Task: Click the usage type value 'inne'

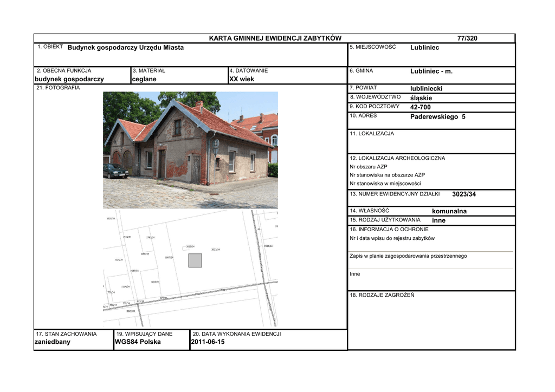Action: click(438, 220)
